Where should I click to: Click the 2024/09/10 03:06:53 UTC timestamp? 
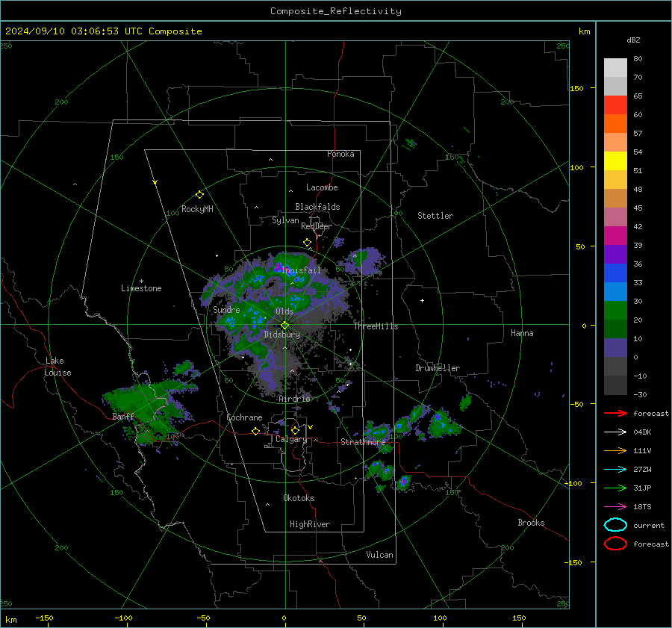104,31
